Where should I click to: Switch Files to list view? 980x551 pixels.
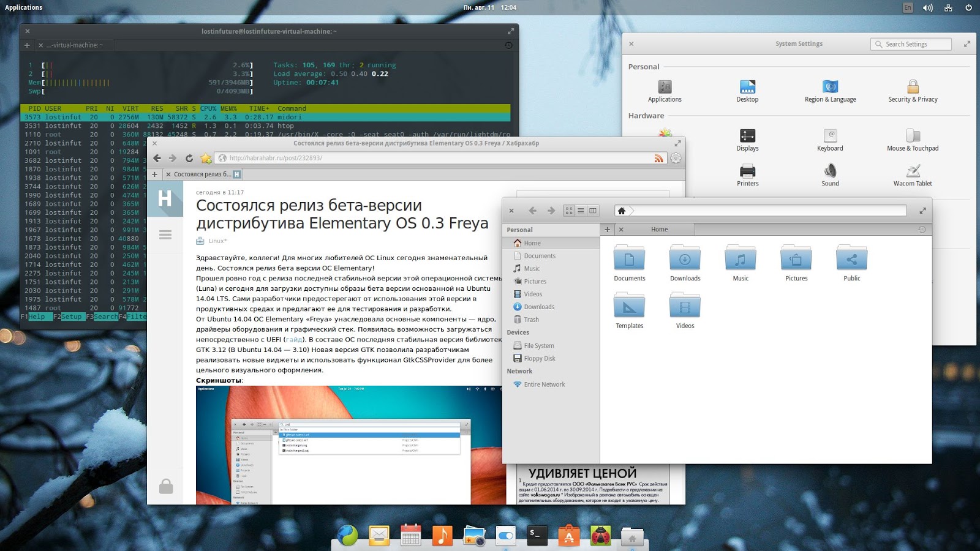point(581,211)
